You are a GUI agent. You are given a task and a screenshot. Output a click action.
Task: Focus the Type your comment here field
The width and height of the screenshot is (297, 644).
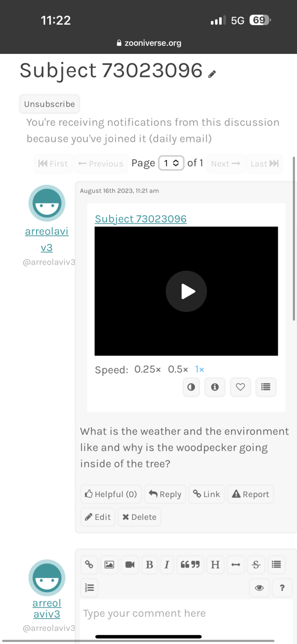point(186,614)
